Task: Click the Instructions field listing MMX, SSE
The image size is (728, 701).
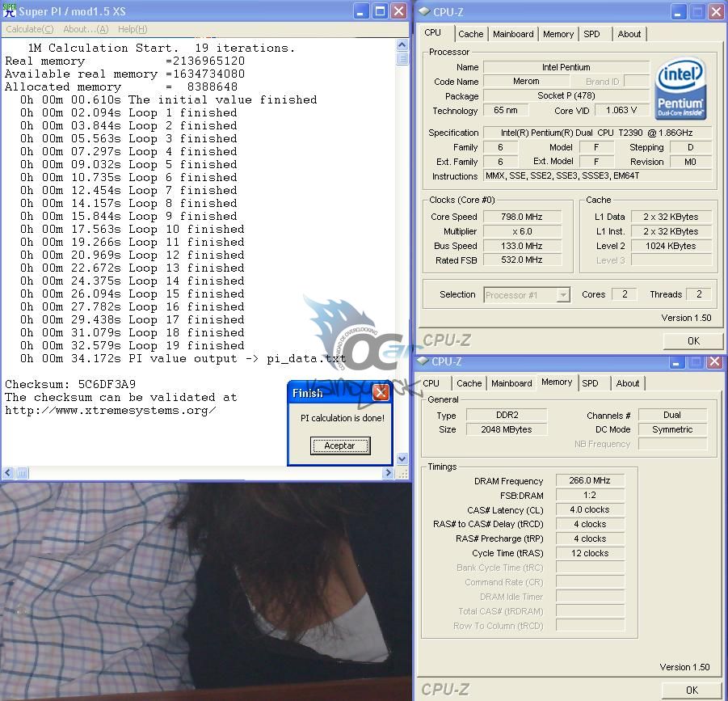Action: coord(597,176)
